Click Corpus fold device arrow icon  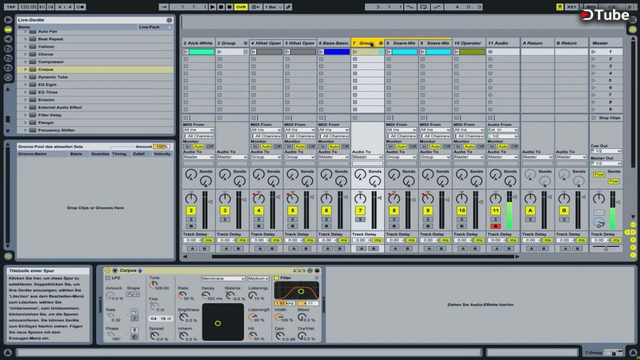[115, 271]
